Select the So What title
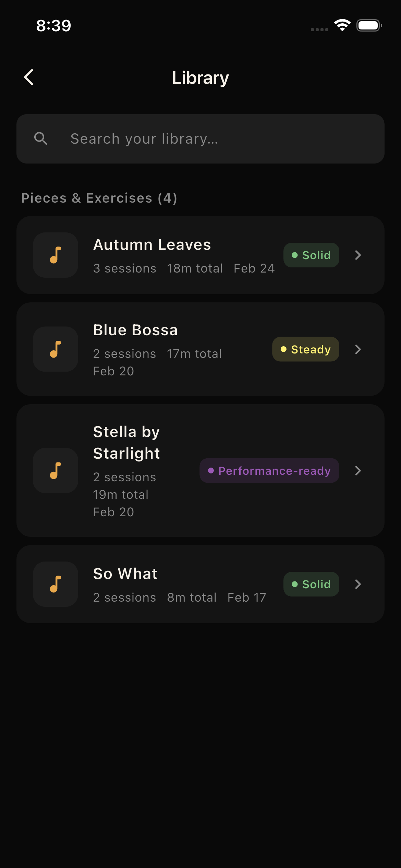The image size is (401, 868). [125, 574]
